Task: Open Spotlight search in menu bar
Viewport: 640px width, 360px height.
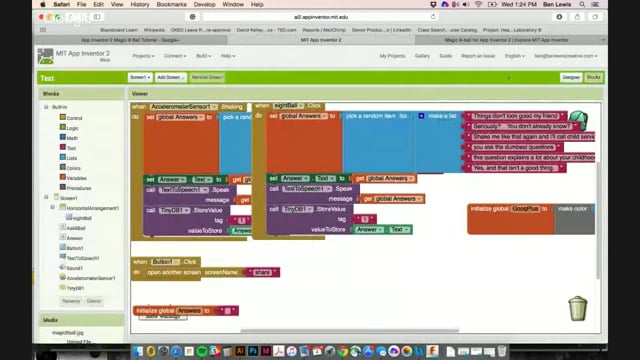Action: [x=582, y=4]
